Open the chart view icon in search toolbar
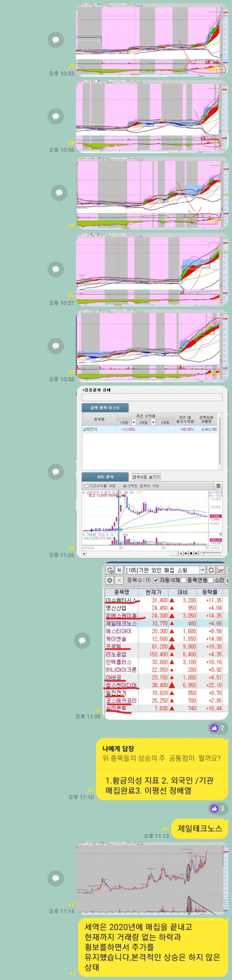 221,570
